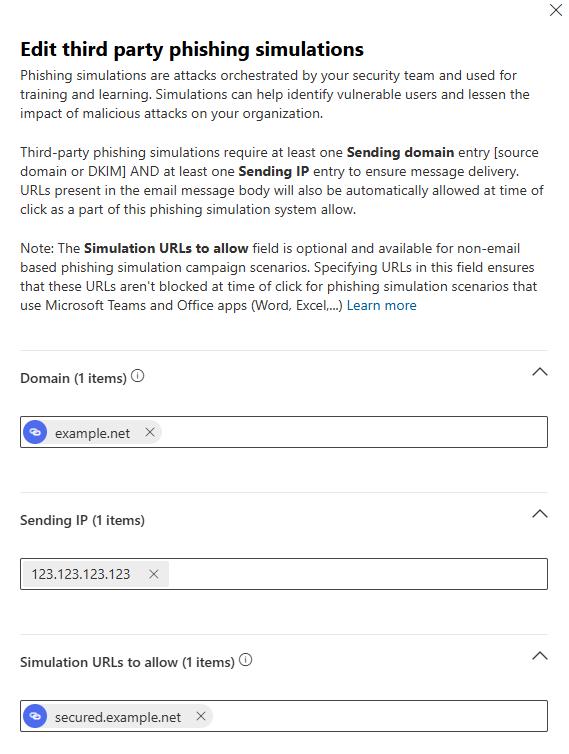Viewport: 569px width, 754px height.
Task: Click inside the Sending IP input field
Action: point(357,574)
